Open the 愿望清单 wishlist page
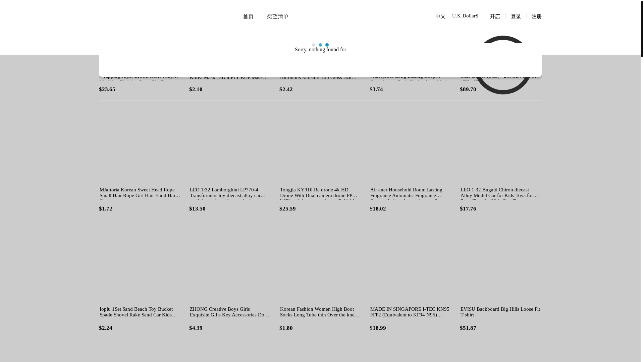Image resolution: width=644 pixels, height=362 pixels. tap(277, 16)
